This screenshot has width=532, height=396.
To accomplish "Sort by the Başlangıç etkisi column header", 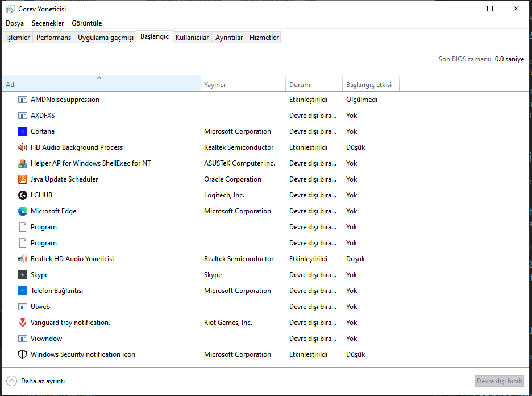I will pos(371,83).
